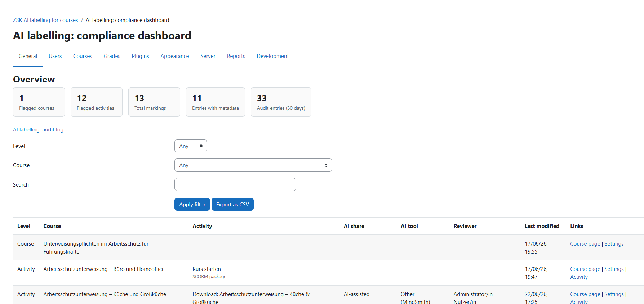Select the 17/06/26, 19:47 date cell
644x304 pixels.
point(536,273)
